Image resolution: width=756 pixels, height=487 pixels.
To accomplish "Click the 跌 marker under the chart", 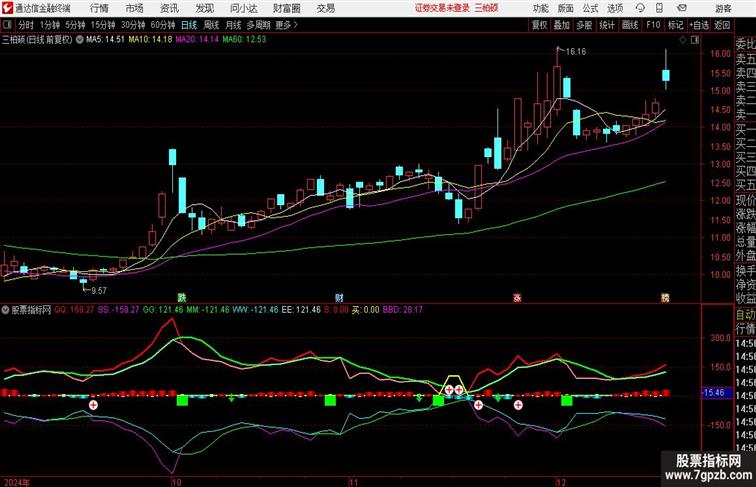I will (x=182, y=298).
